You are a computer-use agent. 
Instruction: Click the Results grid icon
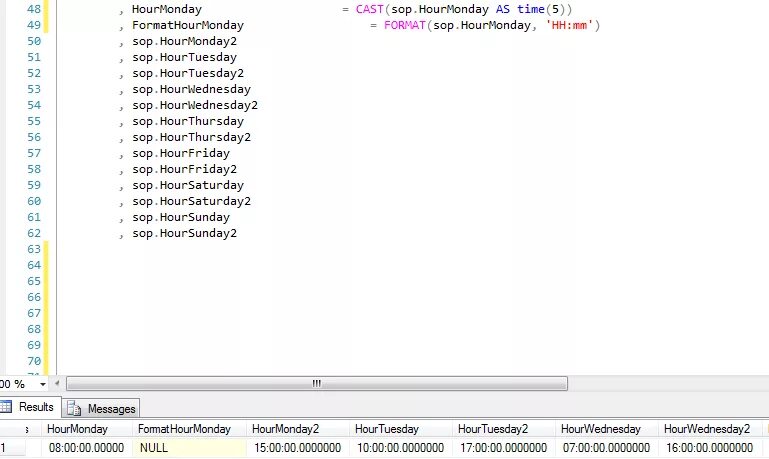coord(6,407)
